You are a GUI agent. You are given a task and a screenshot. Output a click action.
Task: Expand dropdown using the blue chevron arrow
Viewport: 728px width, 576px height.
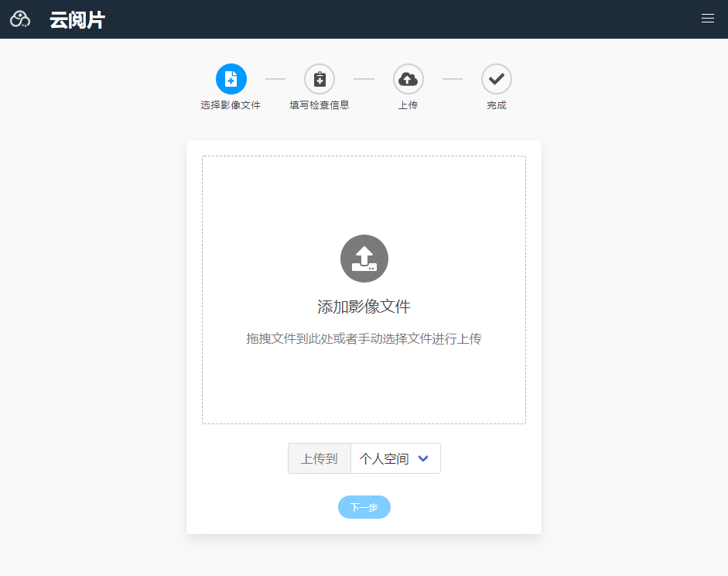423,458
